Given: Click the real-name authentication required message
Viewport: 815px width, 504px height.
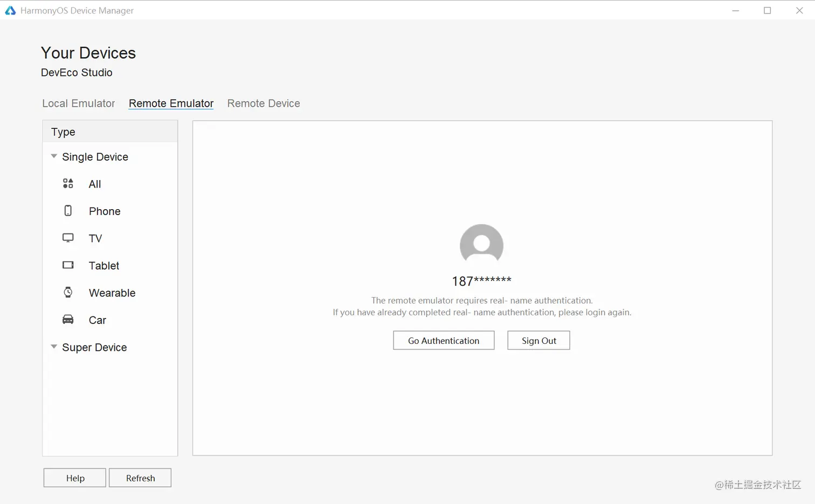Looking at the screenshot, I should [482, 300].
